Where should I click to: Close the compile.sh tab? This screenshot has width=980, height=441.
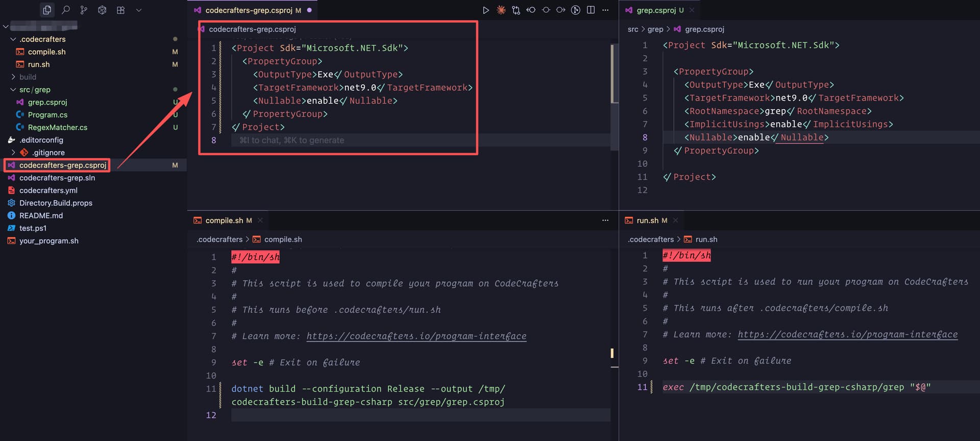click(x=260, y=220)
